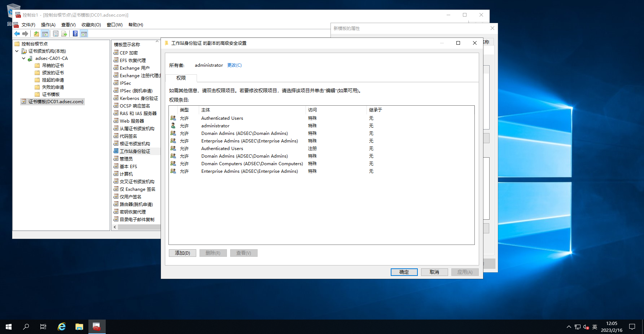Collapse the 证书颁发机构(本地) tree node
Image resolution: width=644 pixels, height=334 pixels.
click(17, 51)
